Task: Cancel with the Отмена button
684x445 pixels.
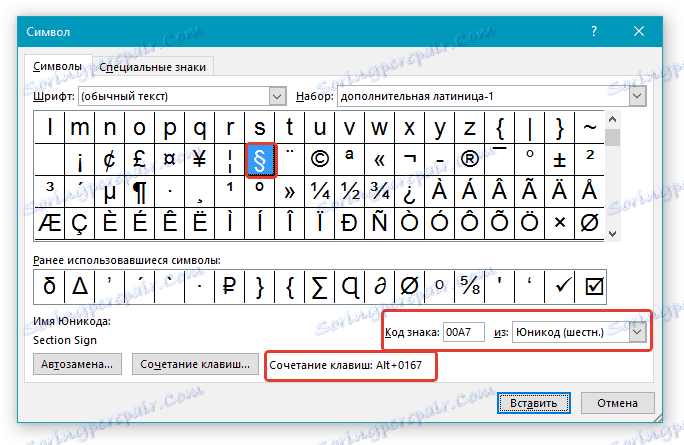Action: pyautogui.click(x=617, y=403)
